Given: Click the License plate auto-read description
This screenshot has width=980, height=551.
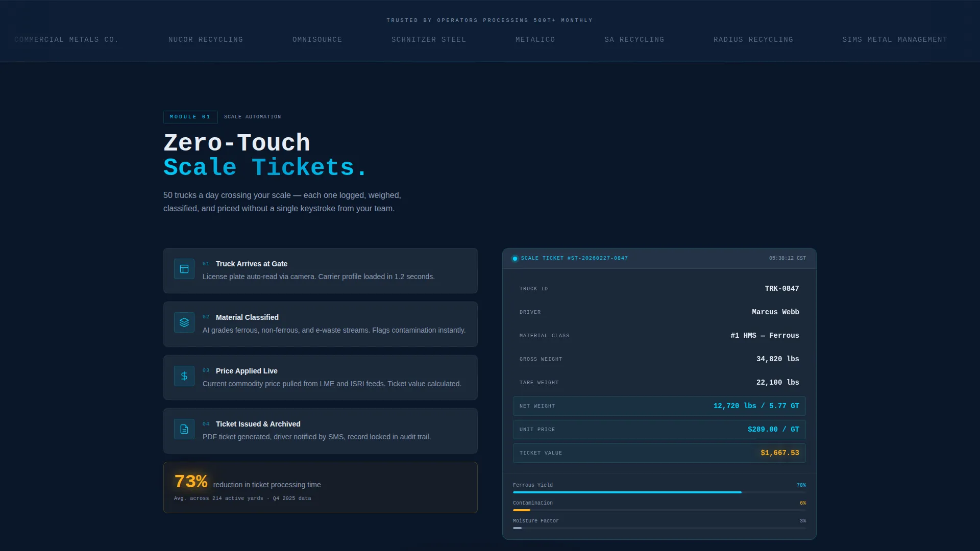Looking at the screenshot, I should tap(318, 277).
